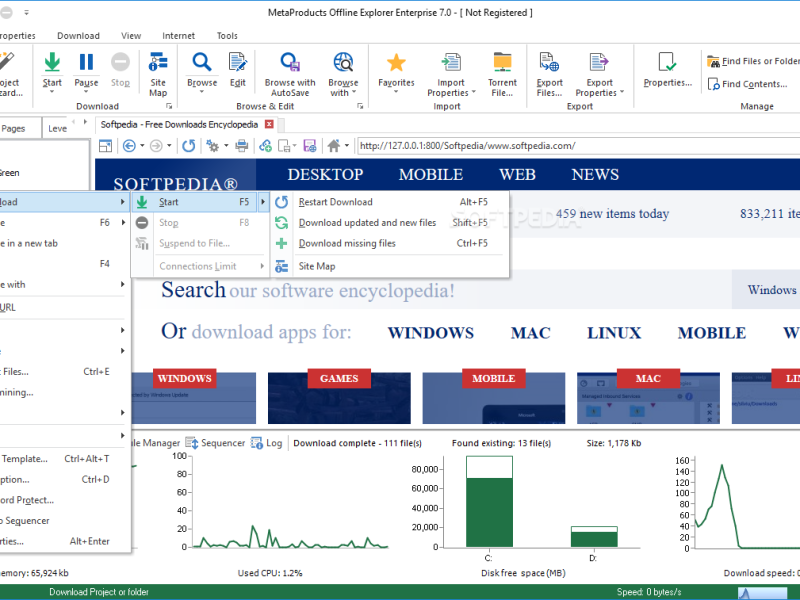Choose Download missing files
800x600 pixels.
(390, 243)
